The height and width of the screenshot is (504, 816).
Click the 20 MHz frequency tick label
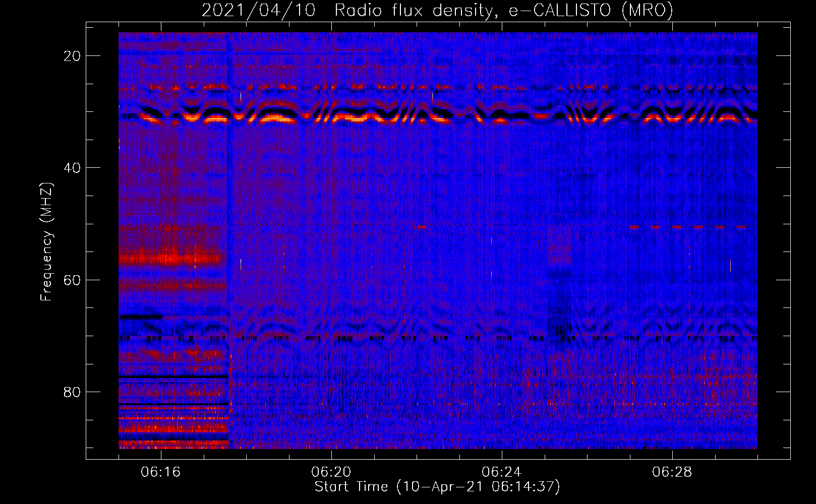(x=73, y=56)
